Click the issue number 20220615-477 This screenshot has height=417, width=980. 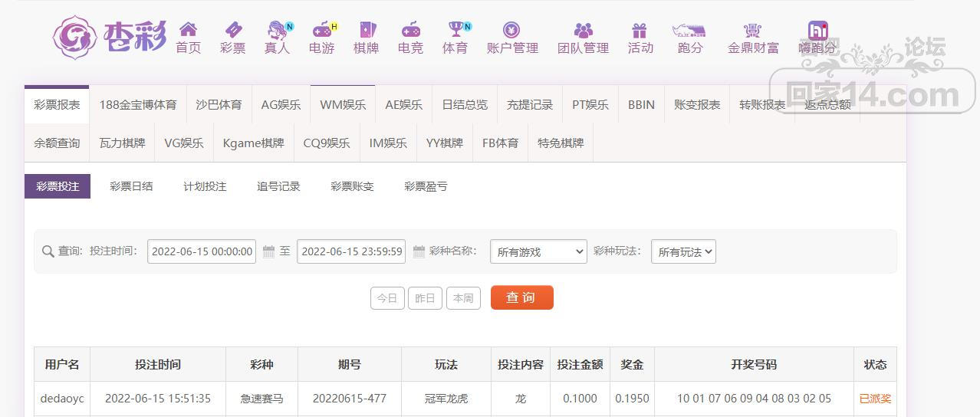(350, 399)
